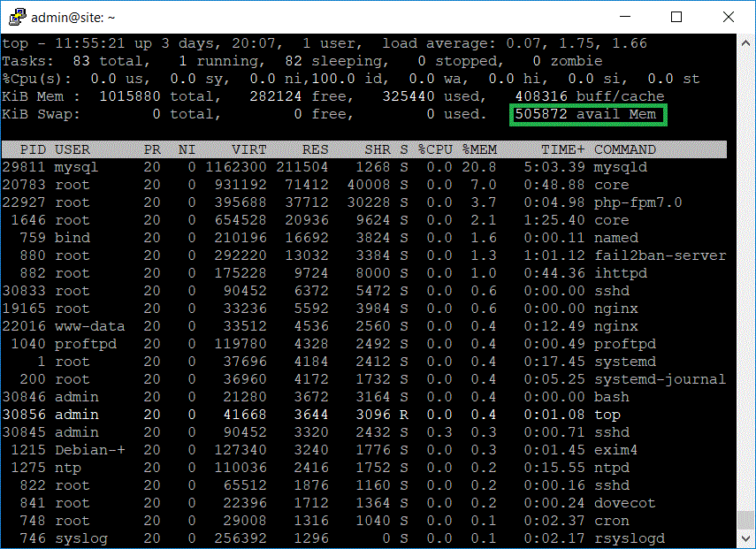Click the SHR column header

tap(377, 149)
